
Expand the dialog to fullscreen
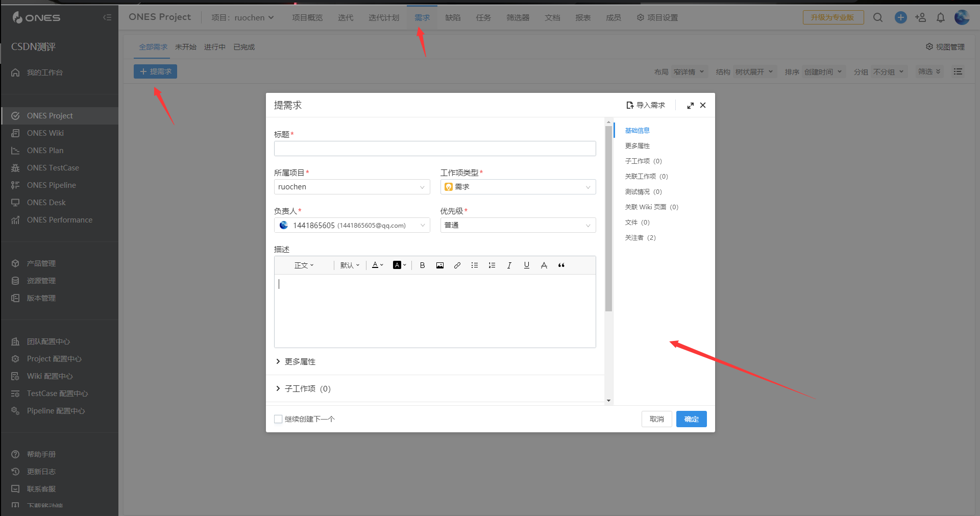[x=690, y=105]
